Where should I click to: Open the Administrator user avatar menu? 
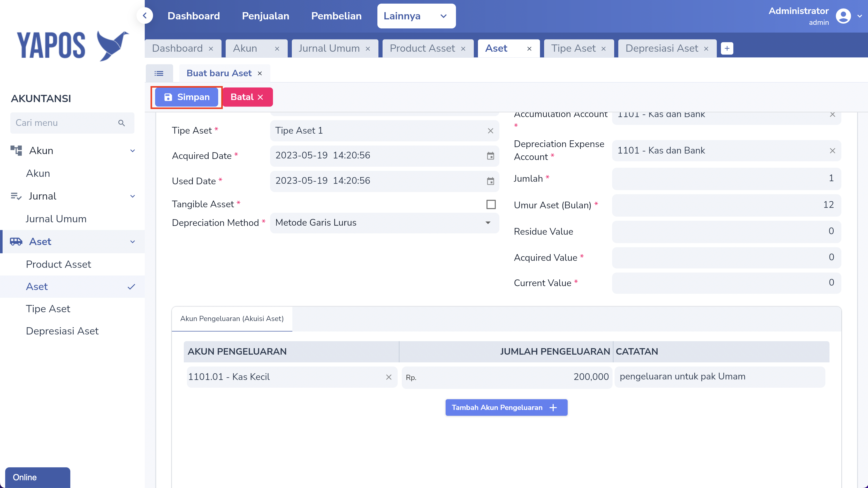click(843, 16)
